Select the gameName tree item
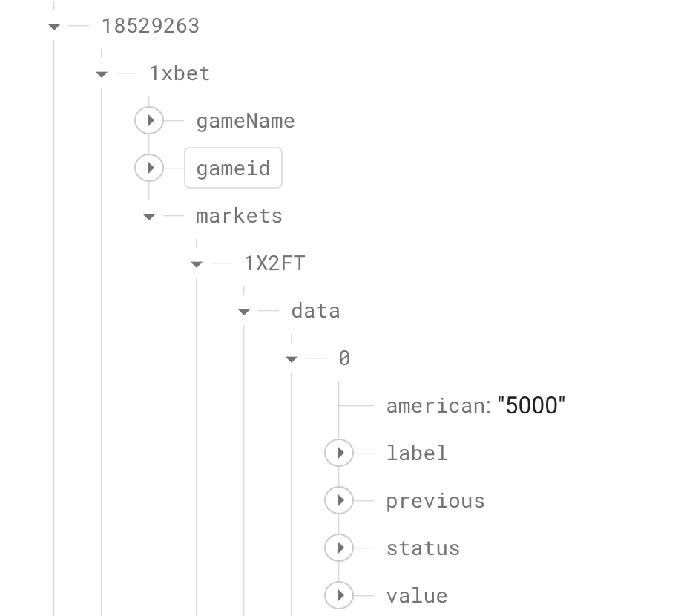This screenshot has height=616, width=681. click(x=245, y=120)
